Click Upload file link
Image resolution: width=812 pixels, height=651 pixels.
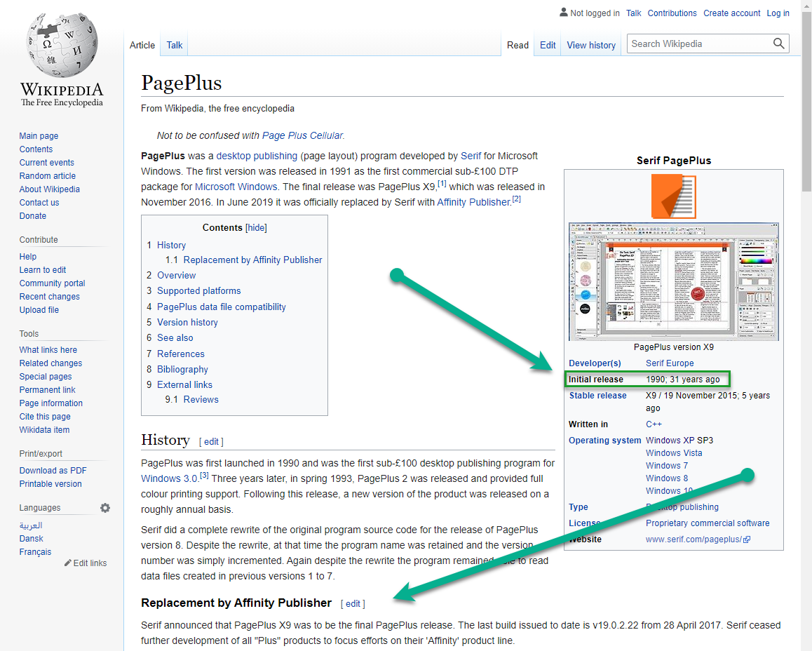coord(39,310)
